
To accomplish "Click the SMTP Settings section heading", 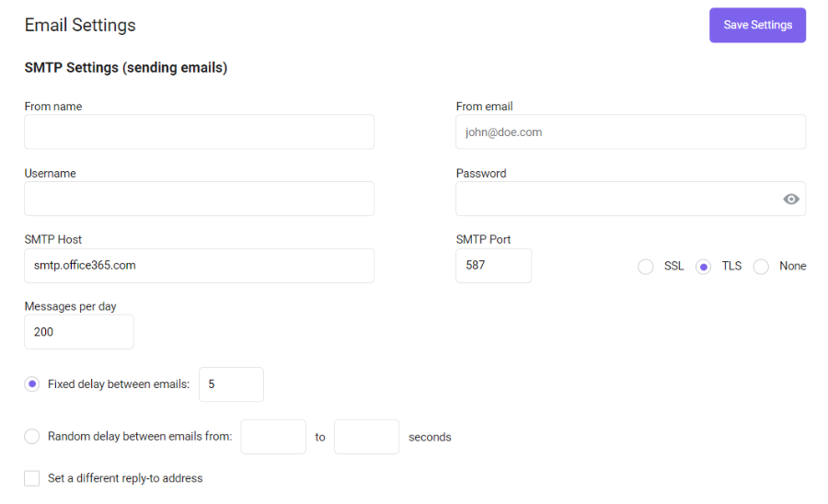I will [x=126, y=67].
